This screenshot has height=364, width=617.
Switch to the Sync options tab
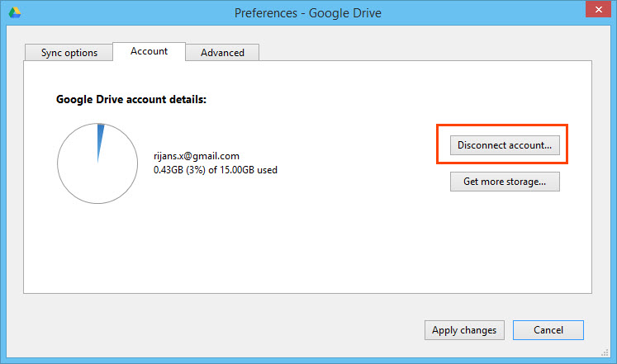click(69, 53)
